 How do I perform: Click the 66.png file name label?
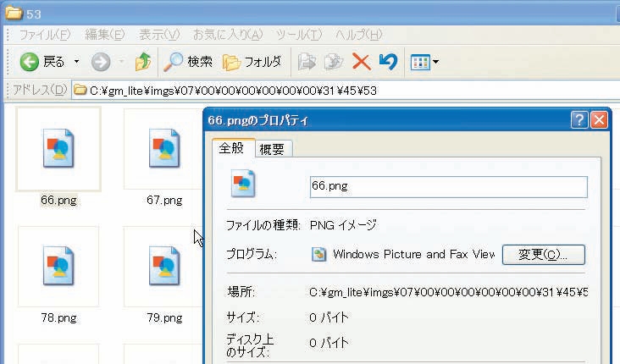(58, 201)
